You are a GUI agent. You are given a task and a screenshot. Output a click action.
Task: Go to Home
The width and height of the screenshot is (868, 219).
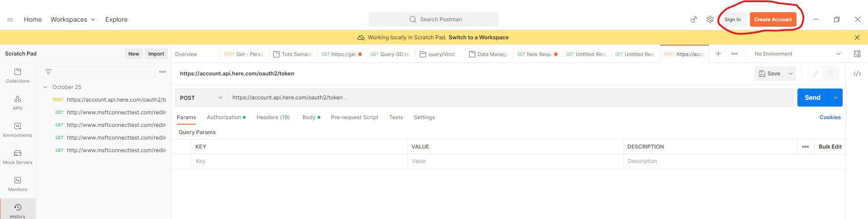point(33,19)
